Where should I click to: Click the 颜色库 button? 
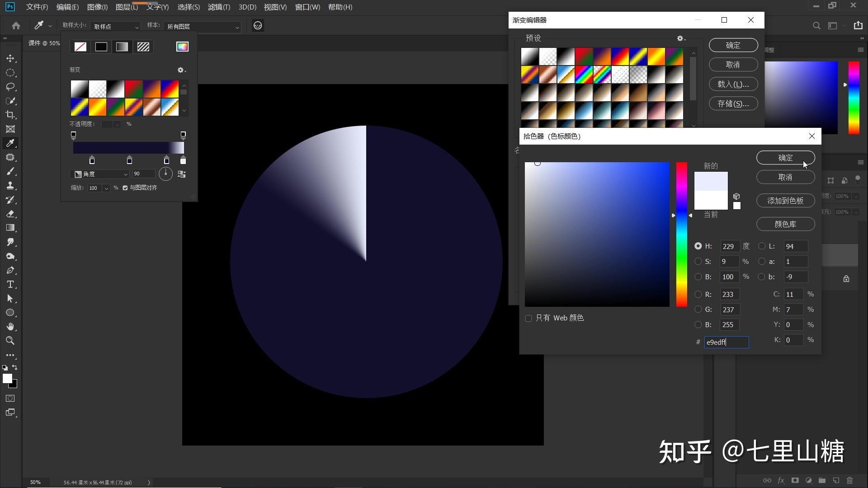[786, 224]
